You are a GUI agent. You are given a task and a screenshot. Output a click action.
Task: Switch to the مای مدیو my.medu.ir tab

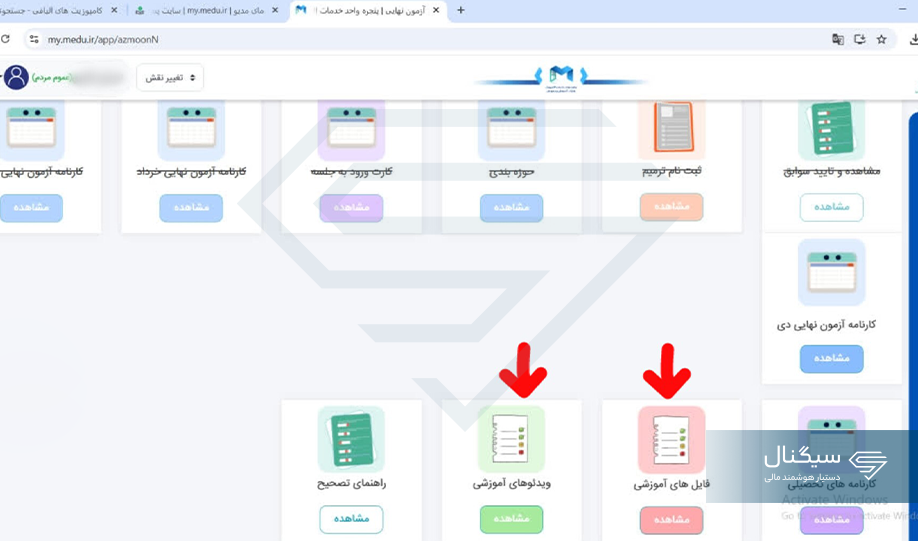[208, 11]
